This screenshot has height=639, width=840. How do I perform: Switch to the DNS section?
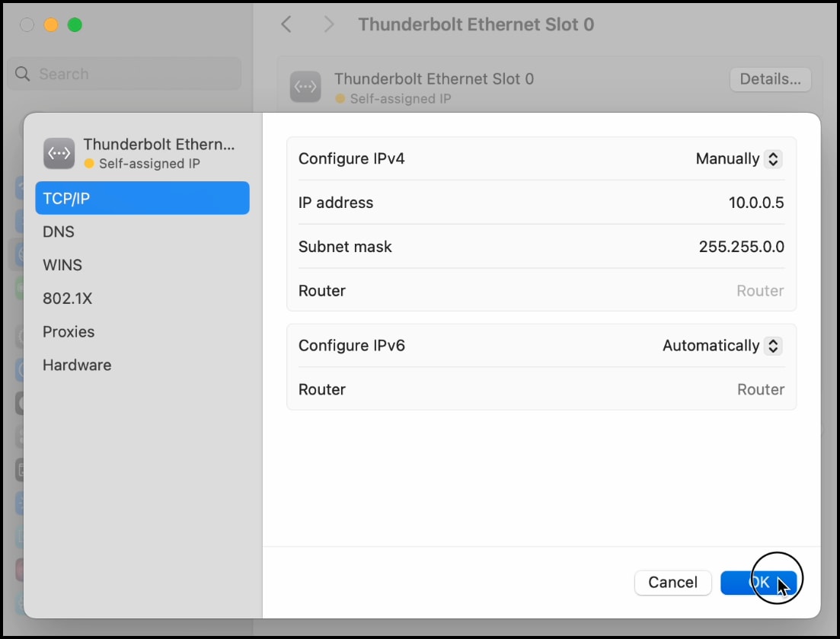pos(59,232)
